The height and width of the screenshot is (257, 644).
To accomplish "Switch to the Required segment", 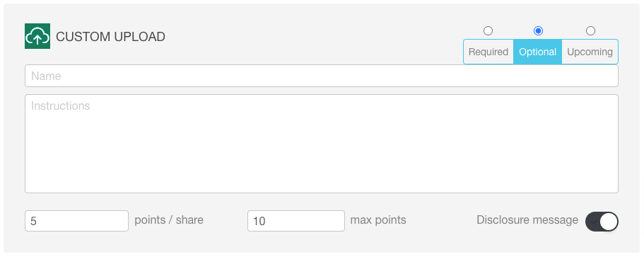I will (x=488, y=52).
